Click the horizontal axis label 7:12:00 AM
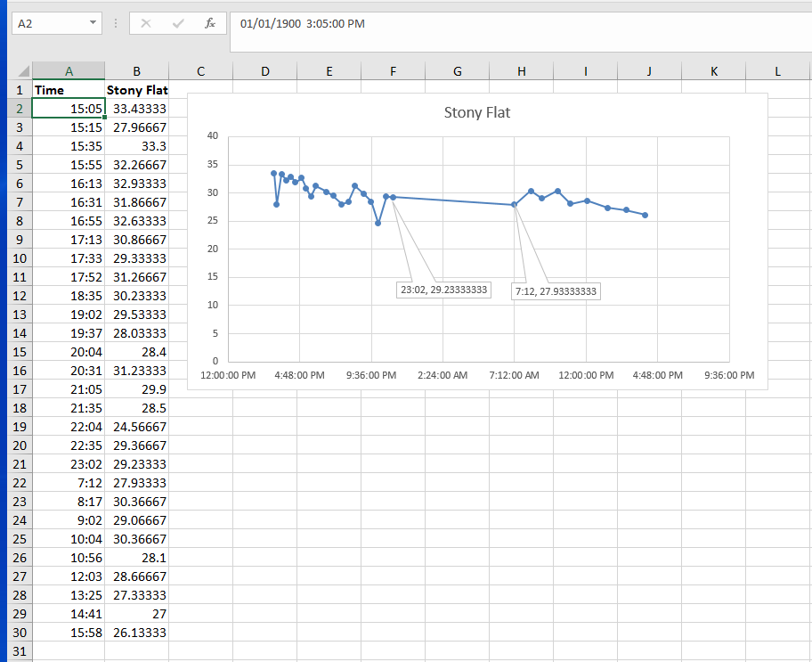The width and height of the screenshot is (812, 662). pos(515,375)
